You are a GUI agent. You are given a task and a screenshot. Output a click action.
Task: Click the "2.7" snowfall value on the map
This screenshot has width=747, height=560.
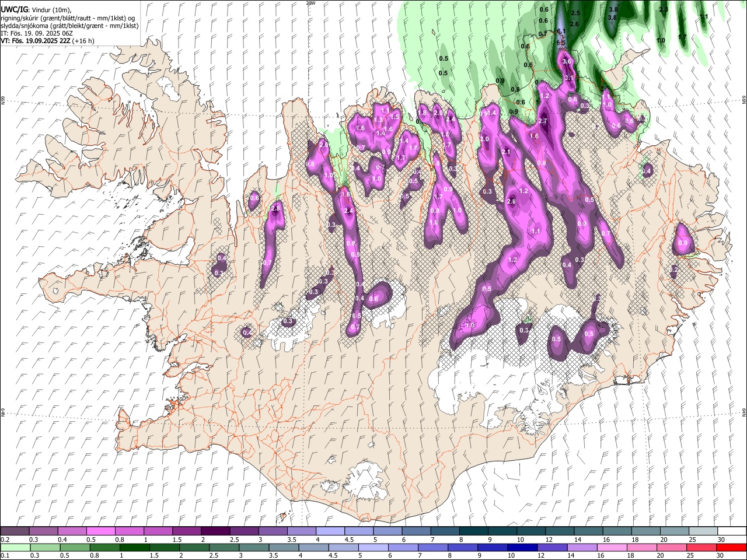point(543,121)
